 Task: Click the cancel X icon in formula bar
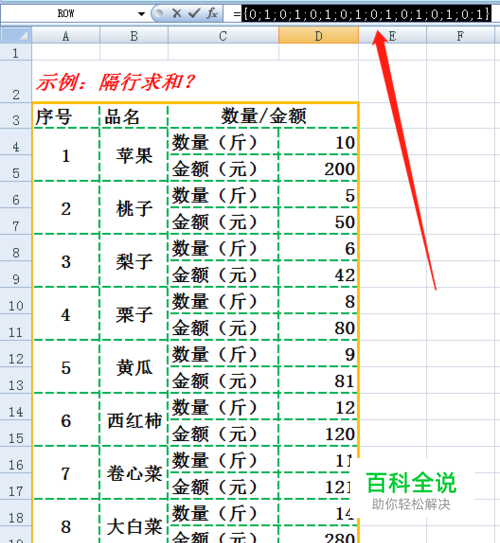[177, 14]
